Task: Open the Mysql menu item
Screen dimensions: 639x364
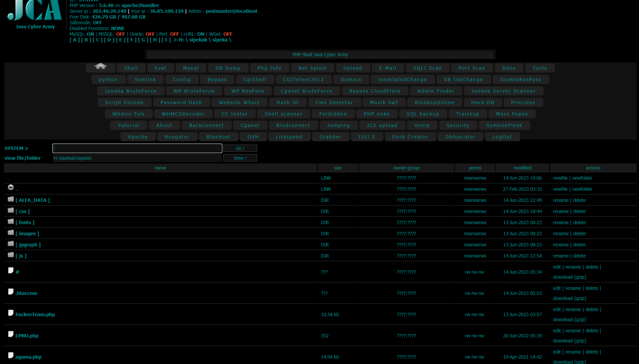Action: (x=191, y=68)
